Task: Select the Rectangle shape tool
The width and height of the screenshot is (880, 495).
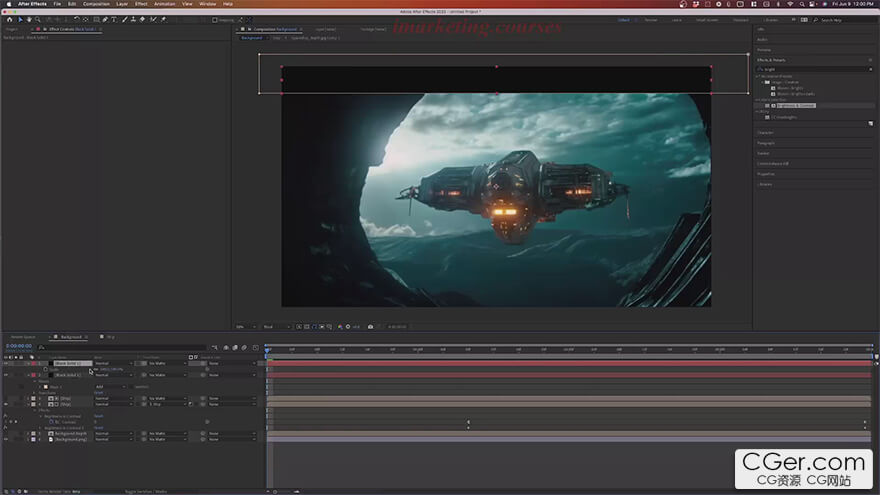Action: tap(97, 20)
